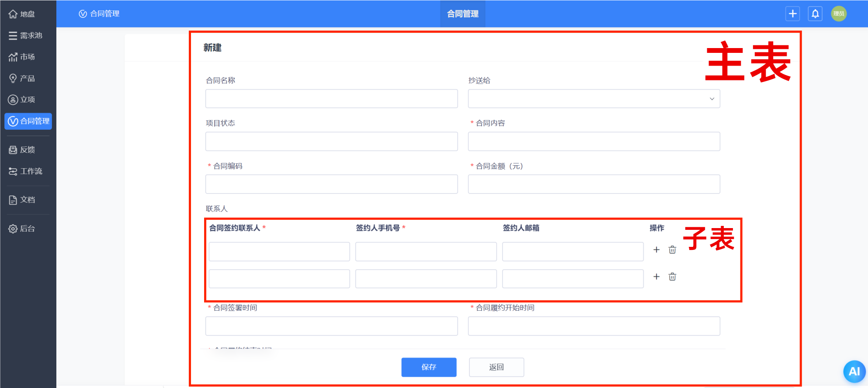Open the 合同签署时间 date field
Viewport: 868px width, 388px height.
coord(332,326)
